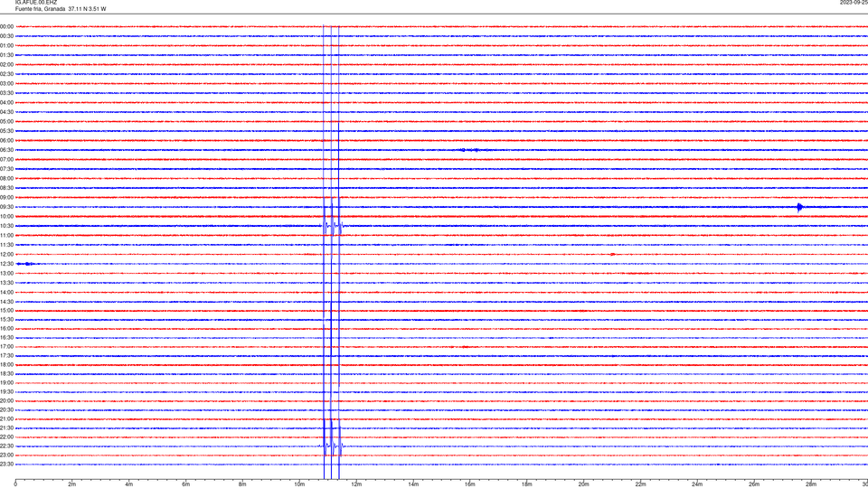Viewport: 868px width, 488px height.
Task: Click the 20m tick label on time axis
Action: [583, 484]
